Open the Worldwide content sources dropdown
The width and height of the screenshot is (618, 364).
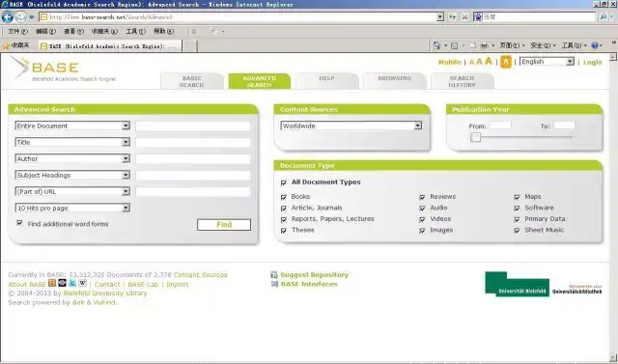tap(351, 126)
